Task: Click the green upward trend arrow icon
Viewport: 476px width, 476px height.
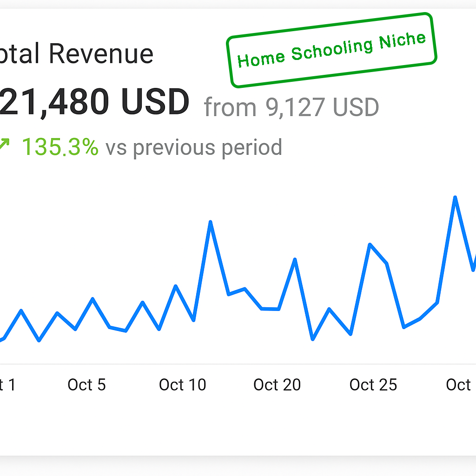Action: 4,144
